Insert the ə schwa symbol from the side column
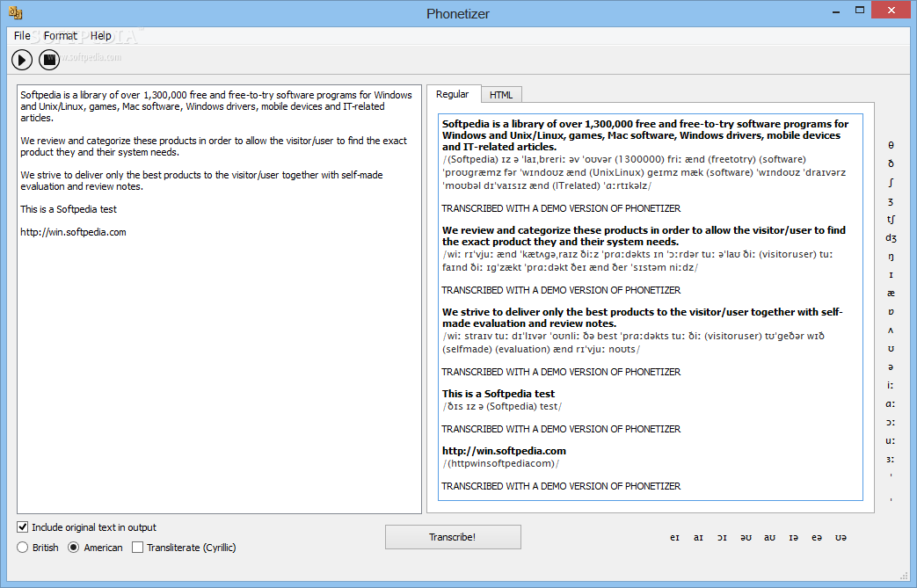This screenshot has width=917, height=588. pos(891,367)
